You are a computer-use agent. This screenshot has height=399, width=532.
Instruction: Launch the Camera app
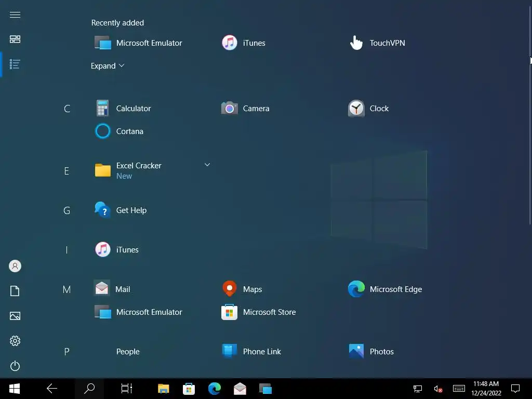pos(245,109)
